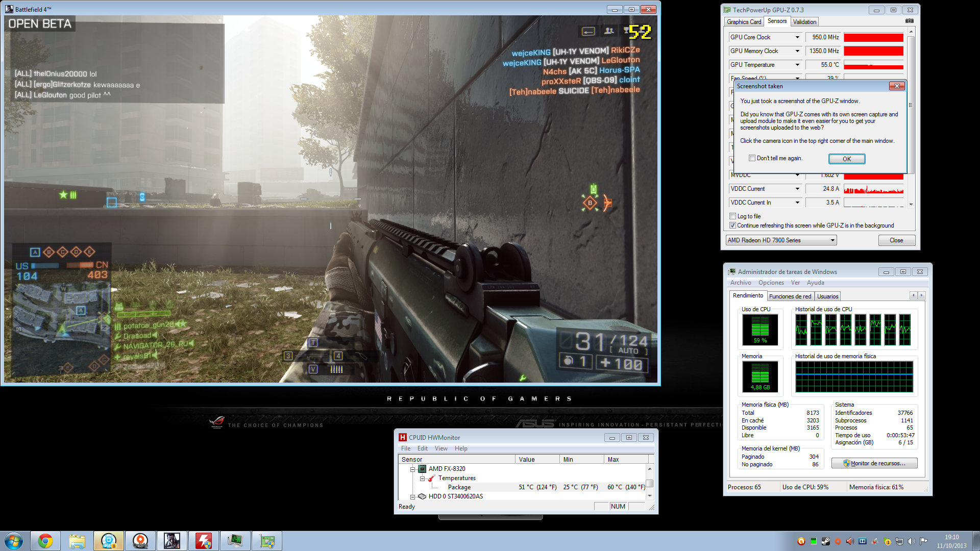Open the volume speaker tray icon
980x551 pixels.
pos(912,541)
